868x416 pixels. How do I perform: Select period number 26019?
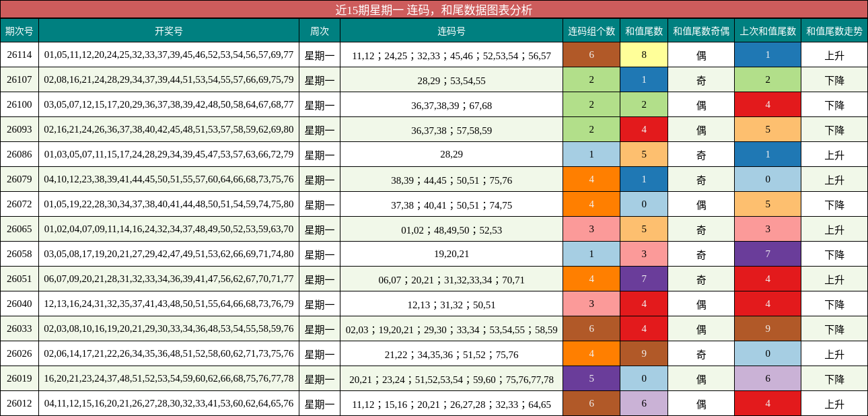[20, 378]
